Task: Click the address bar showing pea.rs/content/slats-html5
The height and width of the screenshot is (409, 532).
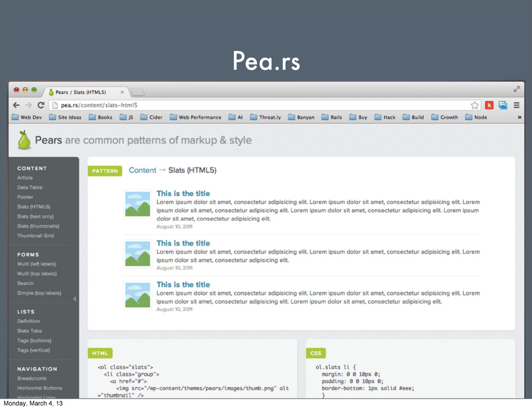Action: (x=264, y=105)
